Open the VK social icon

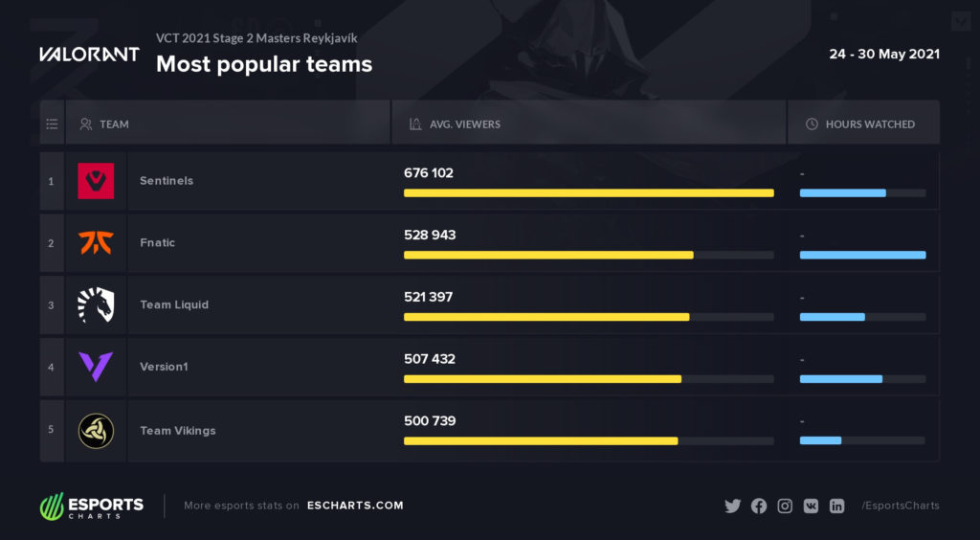click(x=811, y=506)
